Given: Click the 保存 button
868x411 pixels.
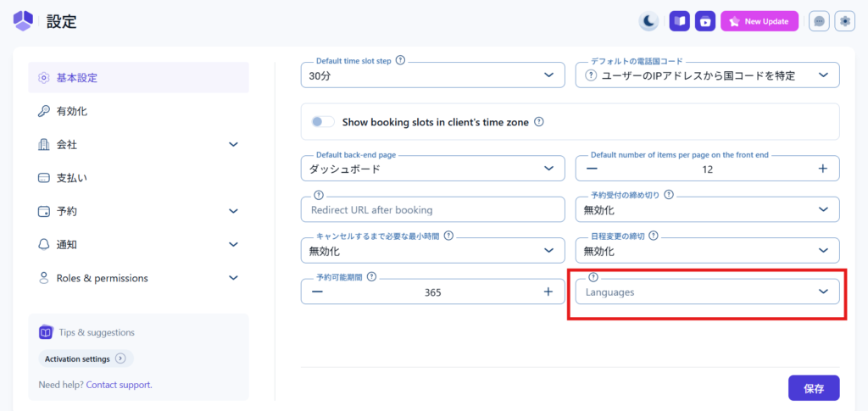Looking at the screenshot, I should pos(813,388).
